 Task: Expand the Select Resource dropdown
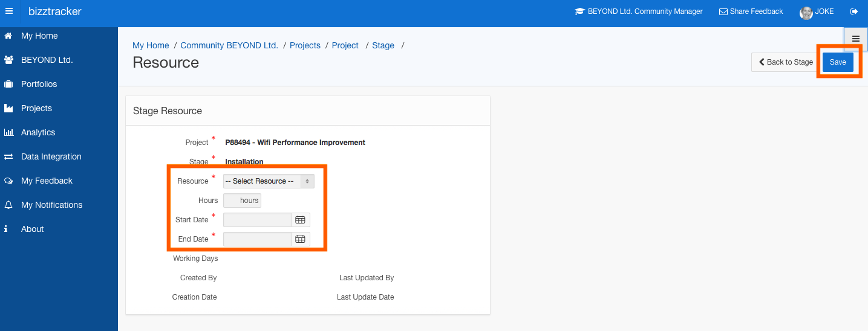tap(269, 181)
